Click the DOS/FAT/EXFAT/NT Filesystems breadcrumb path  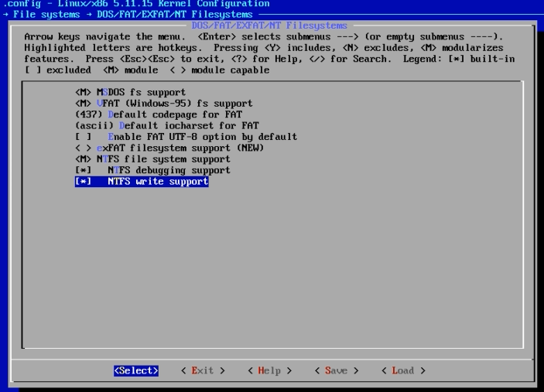175,15
